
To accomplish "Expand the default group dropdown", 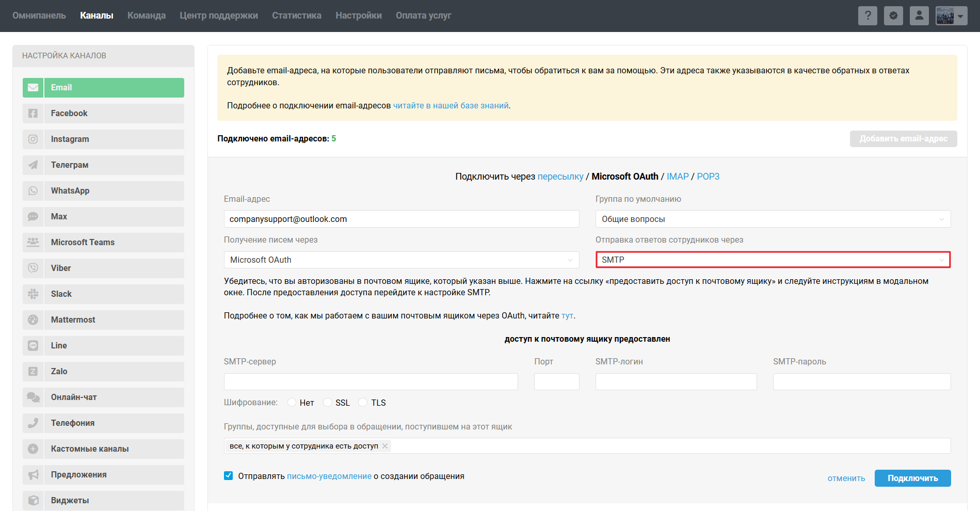I will pyautogui.click(x=773, y=219).
